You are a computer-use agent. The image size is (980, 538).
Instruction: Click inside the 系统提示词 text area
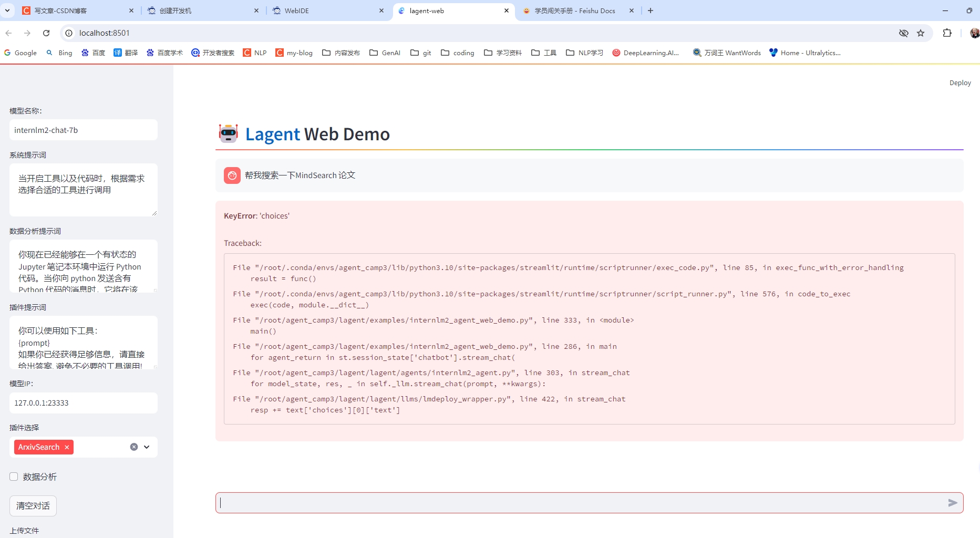click(x=84, y=190)
